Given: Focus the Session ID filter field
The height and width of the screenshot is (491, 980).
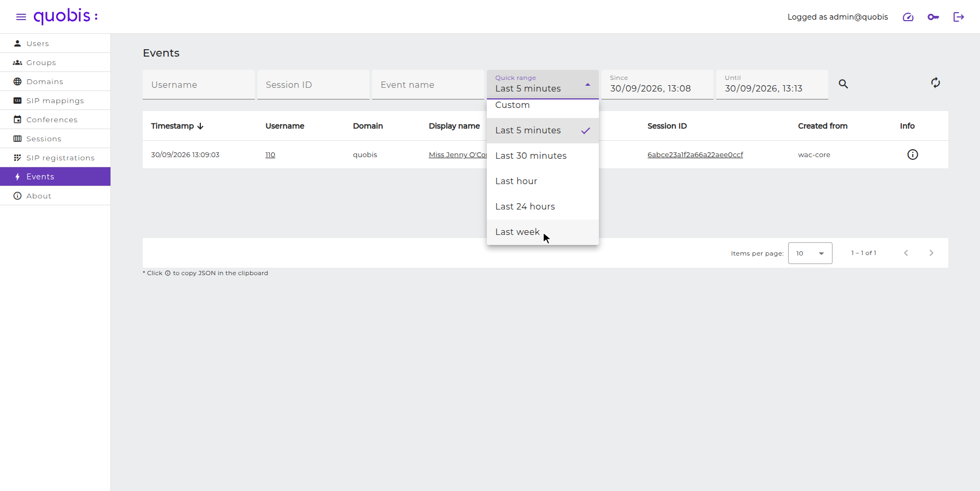Looking at the screenshot, I should point(313,85).
